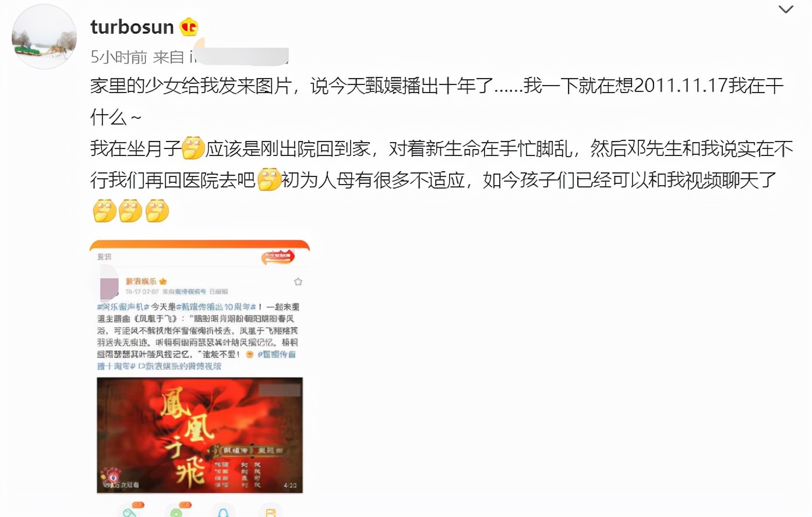The height and width of the screenshot is (517, 812).
Task: Click the orange bottom-right icon
Action: [270, 511]
